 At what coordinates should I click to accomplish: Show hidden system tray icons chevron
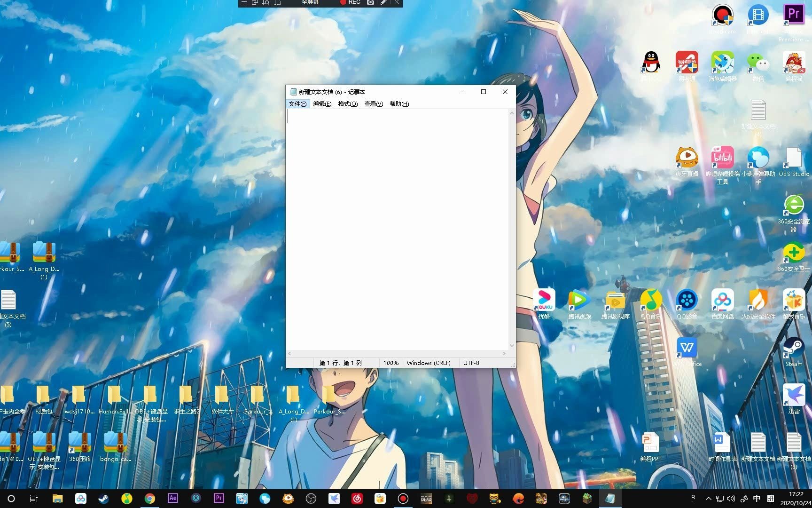click(x=709, y=499)
